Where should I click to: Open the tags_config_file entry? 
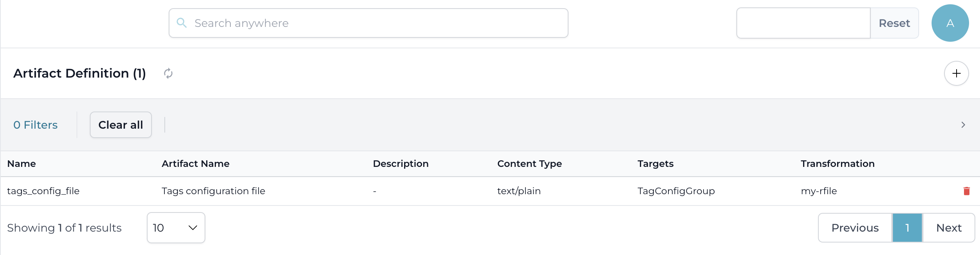coord(43,191)
